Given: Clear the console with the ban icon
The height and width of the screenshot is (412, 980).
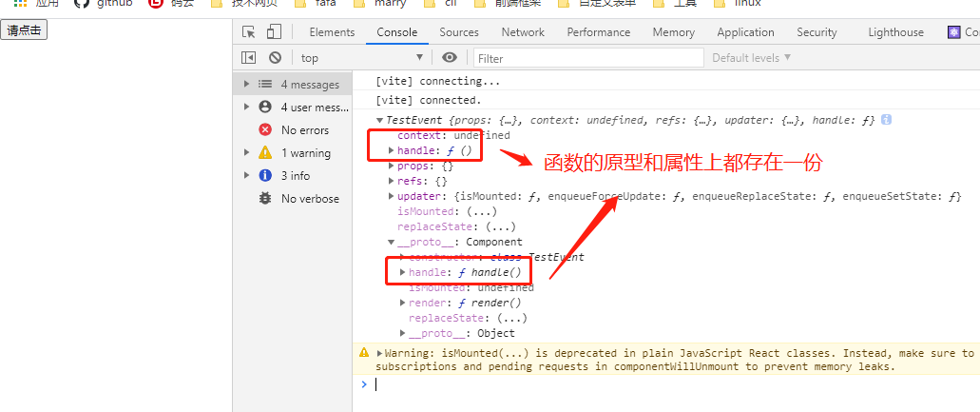Looking at the screenshot, I should click(x=275, y=57).
